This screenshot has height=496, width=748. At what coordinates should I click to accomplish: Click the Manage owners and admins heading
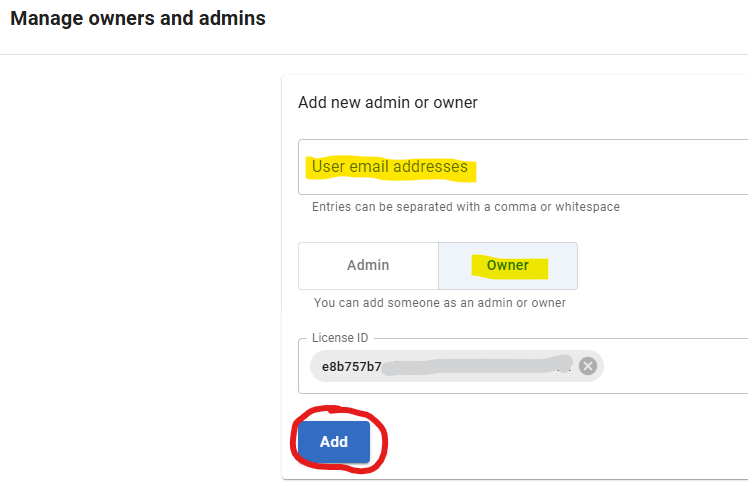coord(138,19)
